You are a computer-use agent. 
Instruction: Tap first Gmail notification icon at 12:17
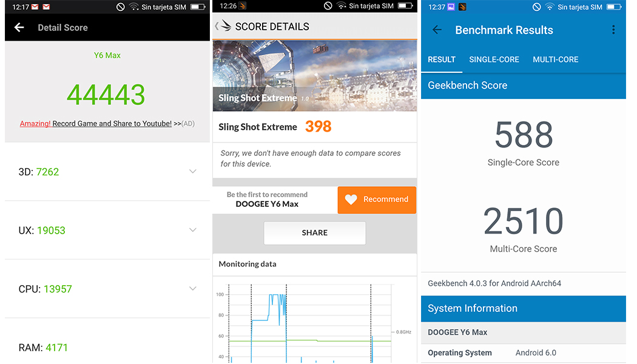(x=35, y=7)
